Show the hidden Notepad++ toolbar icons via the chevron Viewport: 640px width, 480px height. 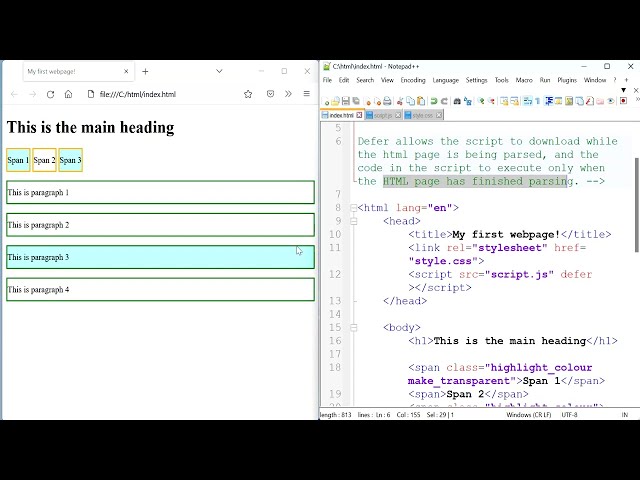tap(637, 99)
